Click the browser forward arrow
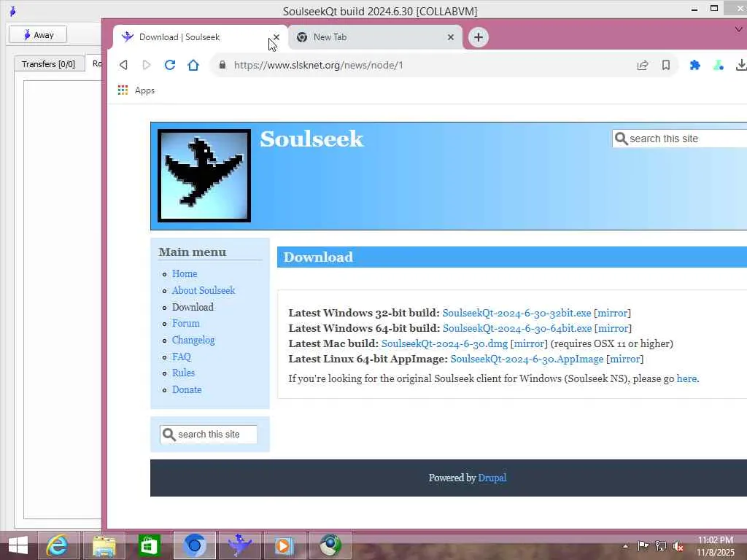 coord(147,65)
